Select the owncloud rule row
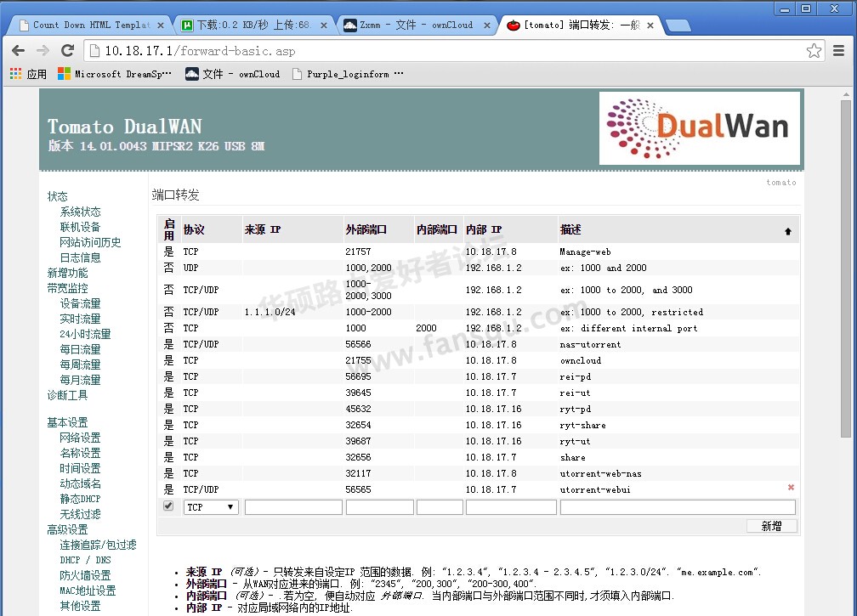This screenshot has width=857, height=616. (478, 360)
